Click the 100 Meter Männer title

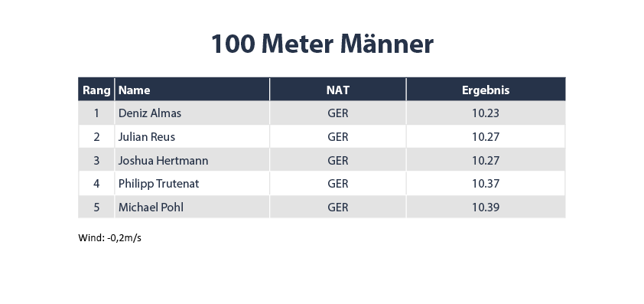coord(323,44)
